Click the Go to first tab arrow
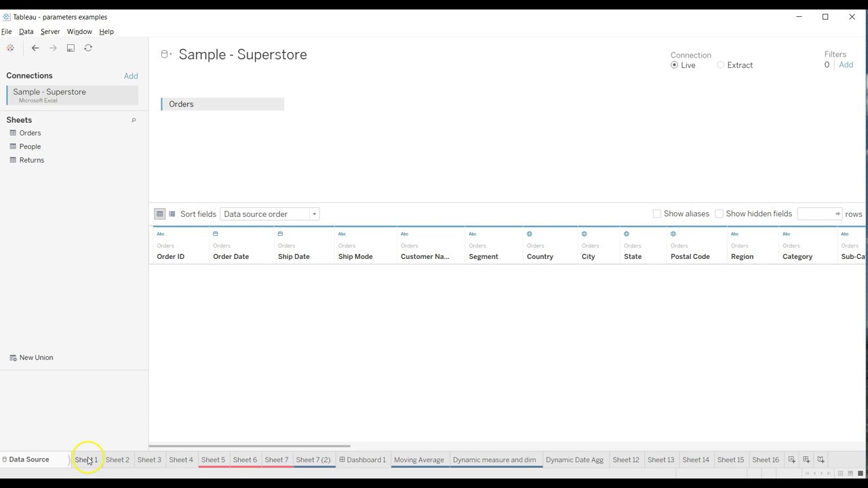This screenshot has width=868, height=488. 806,473
